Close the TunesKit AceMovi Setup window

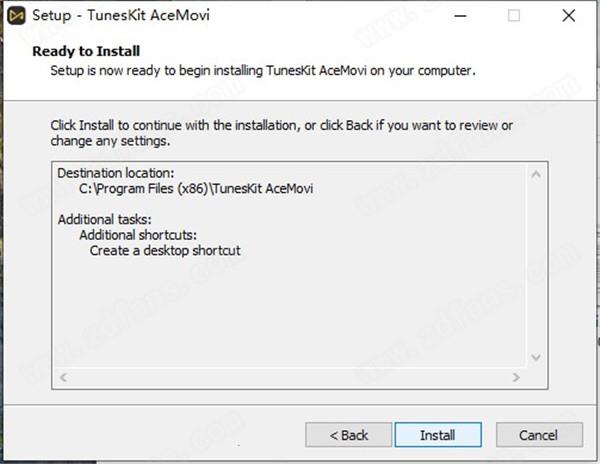coord(569,16)
